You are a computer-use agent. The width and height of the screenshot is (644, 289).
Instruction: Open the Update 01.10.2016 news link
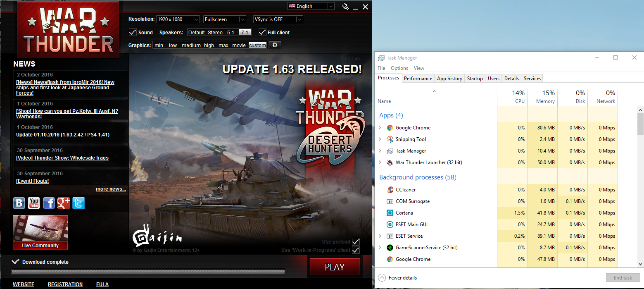63,135
